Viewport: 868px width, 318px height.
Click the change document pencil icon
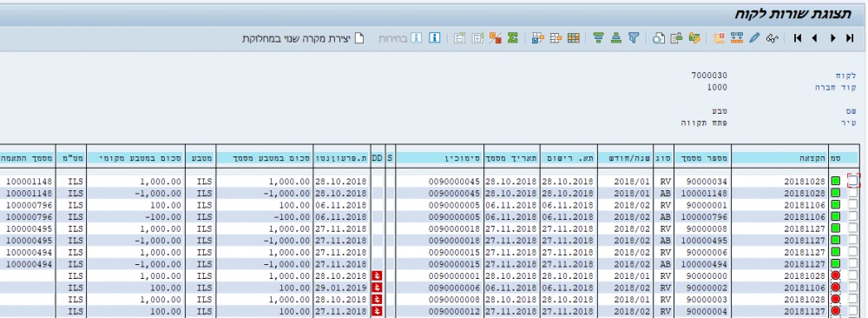(754, 38)
